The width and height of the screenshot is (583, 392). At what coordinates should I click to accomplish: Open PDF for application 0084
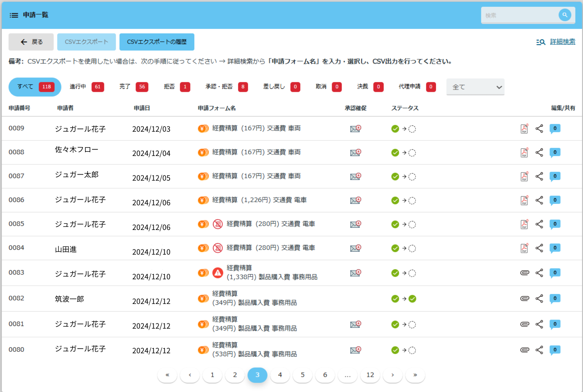pos(524,248)
